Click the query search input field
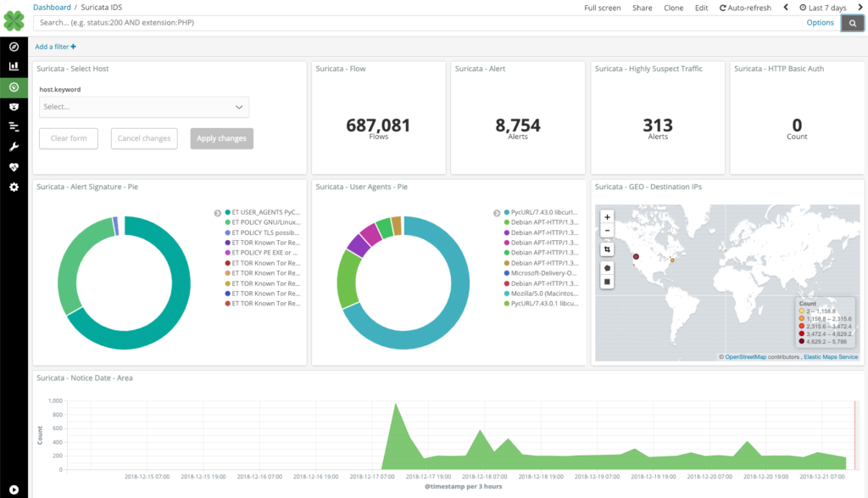The width and height of the screenshot is (868, 498). 415,23
